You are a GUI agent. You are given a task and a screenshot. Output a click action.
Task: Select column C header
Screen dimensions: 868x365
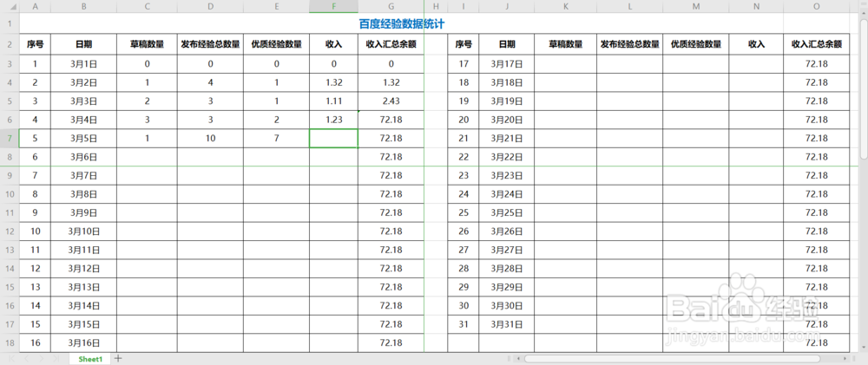(147, 6)
